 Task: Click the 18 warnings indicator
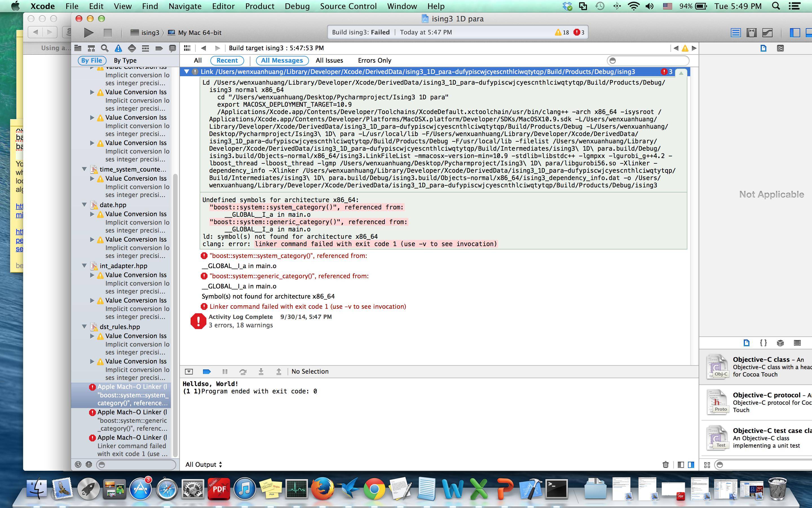tap(562, 32)
